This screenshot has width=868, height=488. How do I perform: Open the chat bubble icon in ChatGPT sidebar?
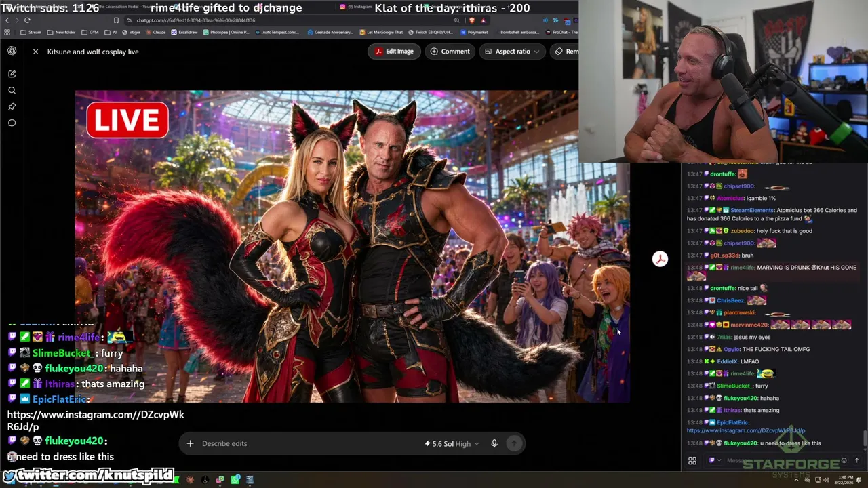tap(12, 123)
